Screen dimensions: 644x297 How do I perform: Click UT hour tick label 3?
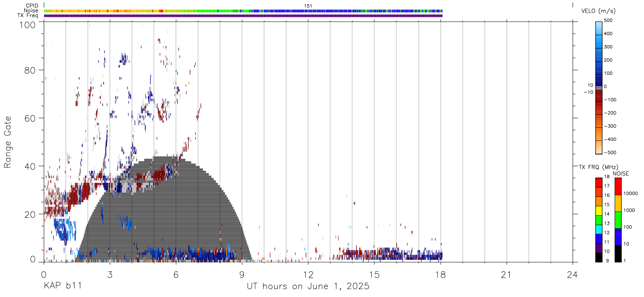pyautogui.click(x=110, y=274)
